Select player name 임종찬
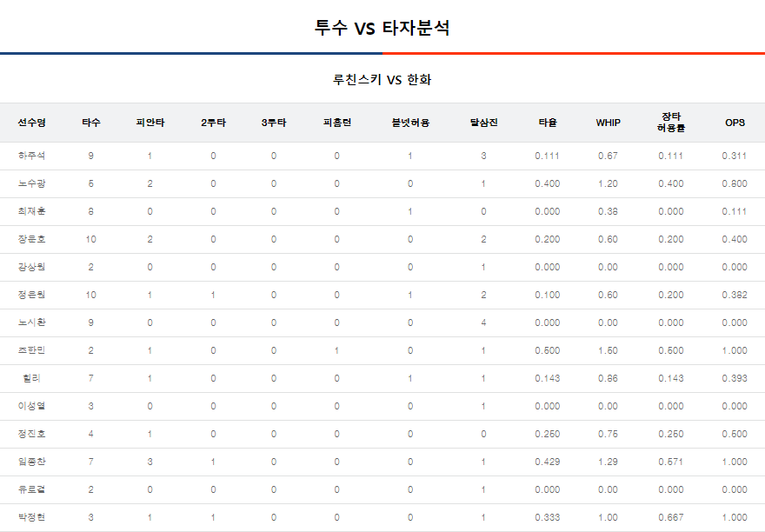Image resolution: width=765 pixels, height=532 pixels. pos(31,462)
